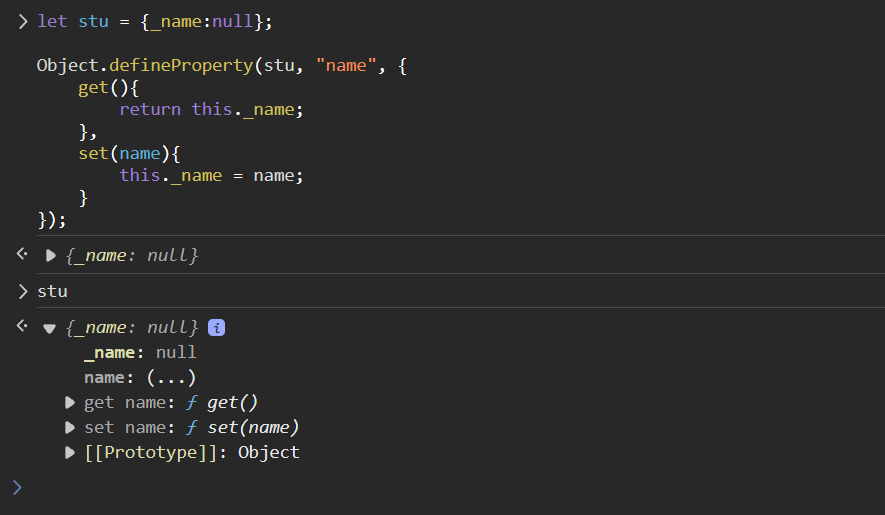Click the input chevron beside let stu
Viewport: 885px width, 515px height.
coord(23,21)
